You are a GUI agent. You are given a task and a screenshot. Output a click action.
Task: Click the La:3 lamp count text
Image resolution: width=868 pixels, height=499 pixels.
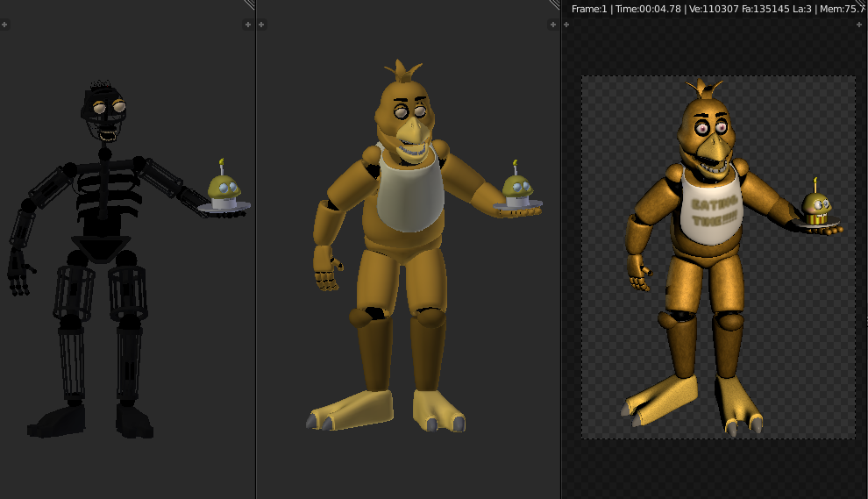(802, 9)
